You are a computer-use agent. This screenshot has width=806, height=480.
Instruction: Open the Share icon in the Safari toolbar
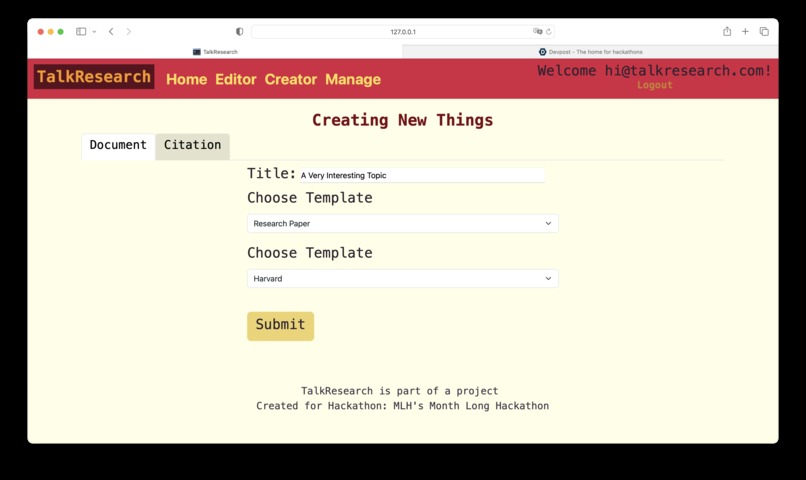[x=727, y=31]
